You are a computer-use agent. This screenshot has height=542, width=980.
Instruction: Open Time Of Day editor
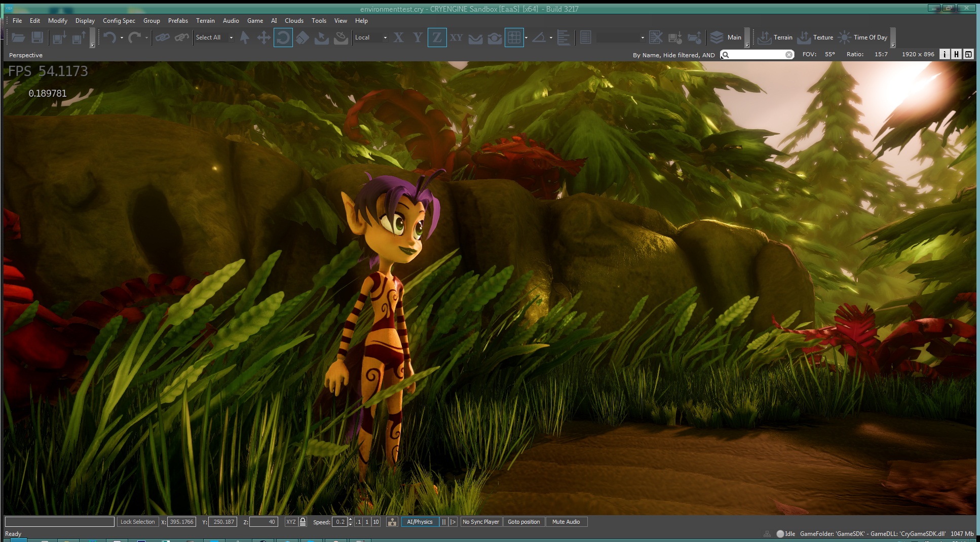coord(863,37)
